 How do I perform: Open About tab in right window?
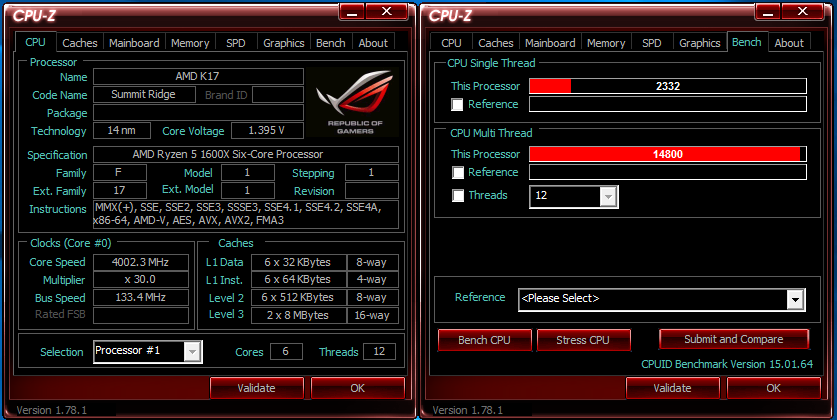789,43
